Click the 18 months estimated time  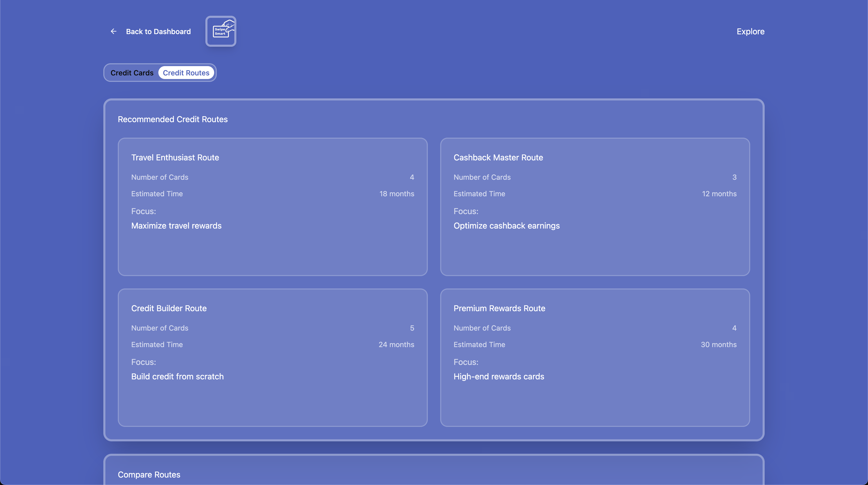click(x=397, y=194)
